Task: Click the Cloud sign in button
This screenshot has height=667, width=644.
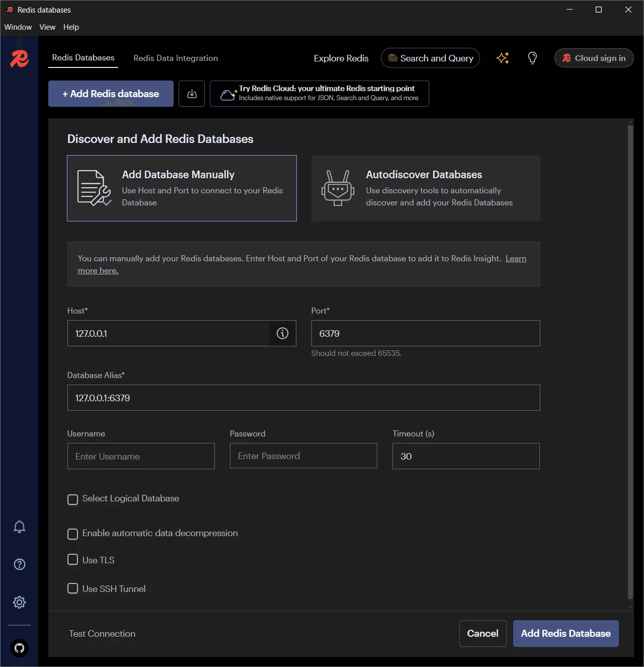Action: [594, 58]
